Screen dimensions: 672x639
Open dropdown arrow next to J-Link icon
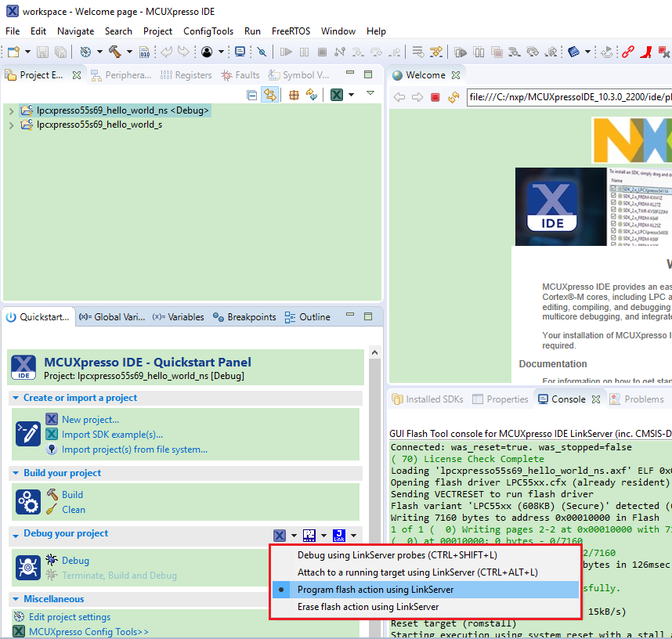(x=354, y=536)
